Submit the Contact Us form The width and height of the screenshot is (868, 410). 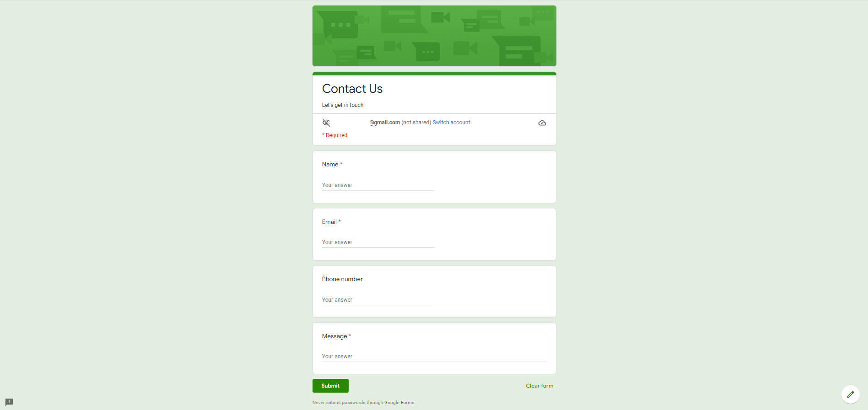330,386
